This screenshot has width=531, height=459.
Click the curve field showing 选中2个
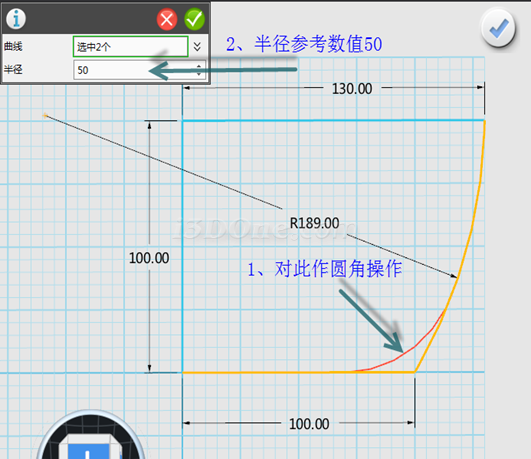point(130,46)
